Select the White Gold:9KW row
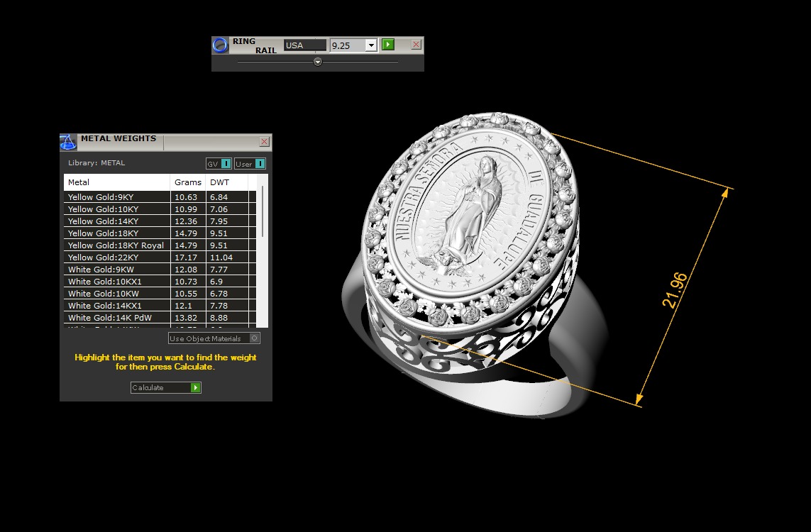The image size is (811, 532). coord(160,270)
